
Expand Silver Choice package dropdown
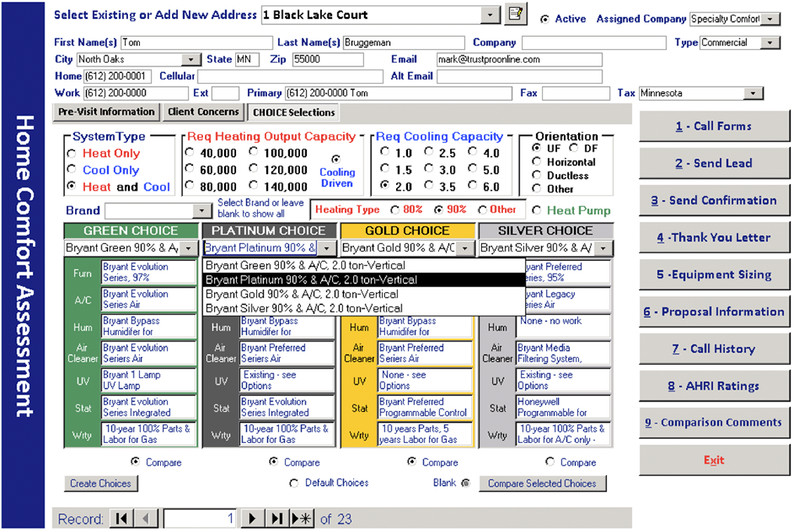[603, 248]
